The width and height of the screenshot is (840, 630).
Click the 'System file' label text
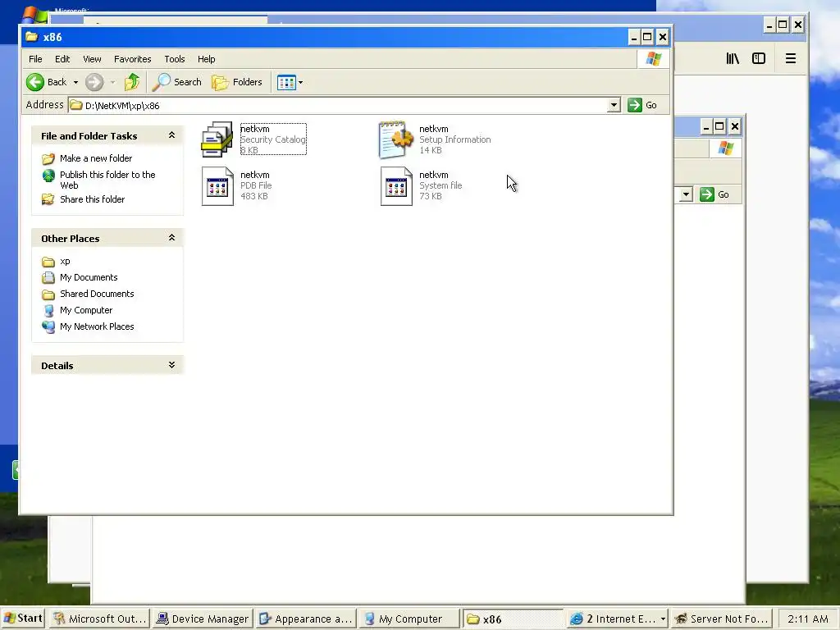(441, 185)
